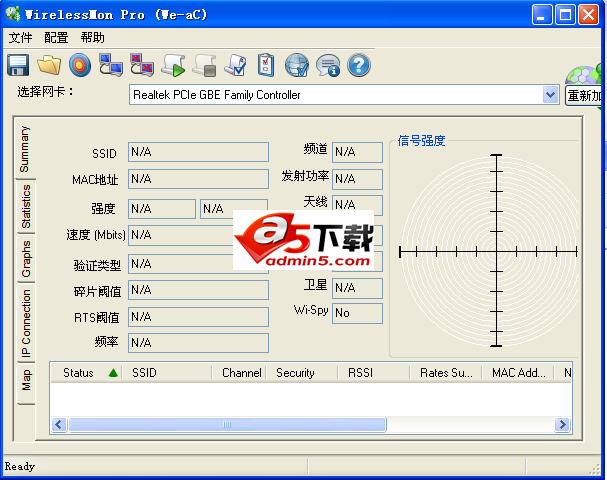Click the save floppy disk icon
The height and width of the screenshot is (480, 607).
tap(17, 66)
